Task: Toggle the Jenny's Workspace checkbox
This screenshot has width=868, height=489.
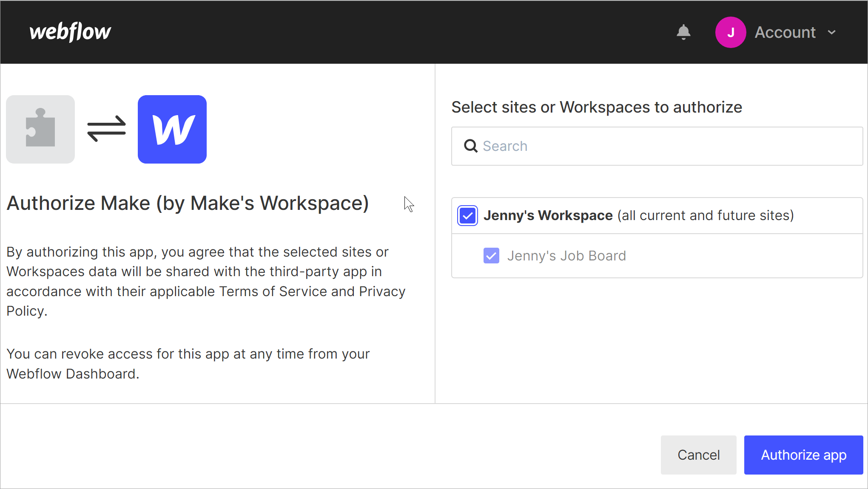Action: point(468,215)
